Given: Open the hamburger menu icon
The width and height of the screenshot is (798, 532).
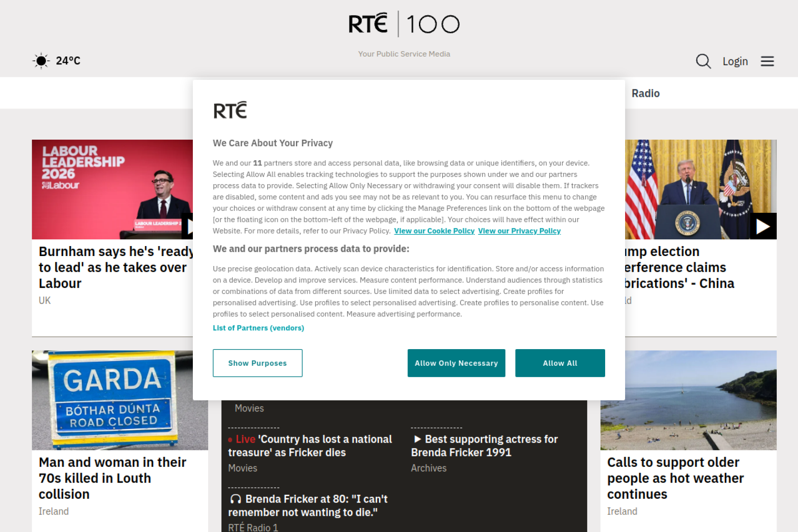Looking at the screenshot, I should (767, 62).
